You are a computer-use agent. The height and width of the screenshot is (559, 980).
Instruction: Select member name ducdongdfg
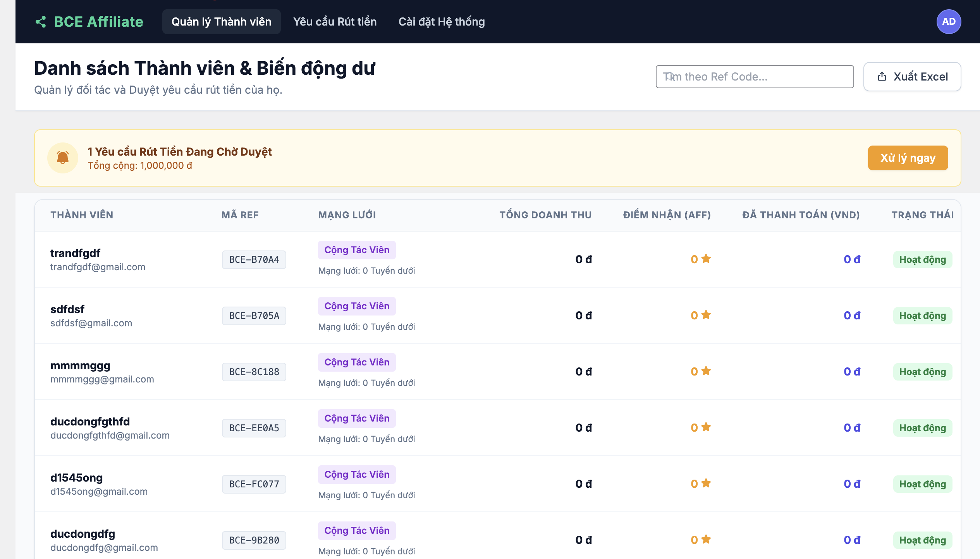pyautogui.click(x=83, y=534)
